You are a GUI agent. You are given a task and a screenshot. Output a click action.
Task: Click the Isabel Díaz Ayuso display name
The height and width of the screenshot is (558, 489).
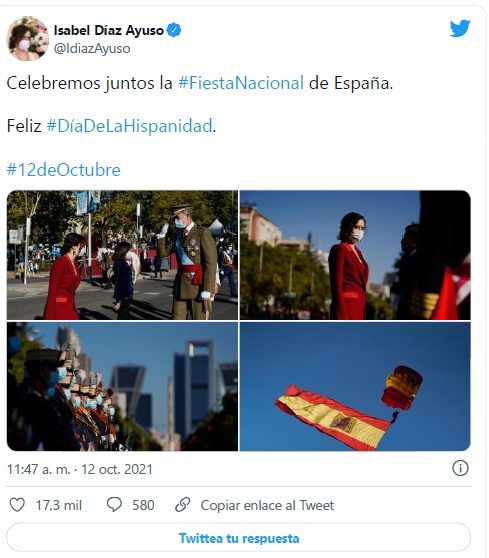[x=109, y=31]
